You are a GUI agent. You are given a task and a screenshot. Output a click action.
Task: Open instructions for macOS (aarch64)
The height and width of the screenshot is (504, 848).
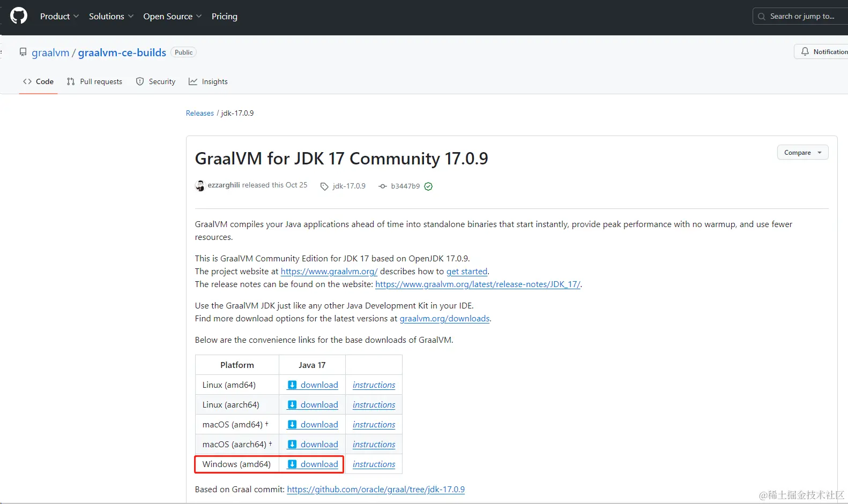[x=374, y=445]
